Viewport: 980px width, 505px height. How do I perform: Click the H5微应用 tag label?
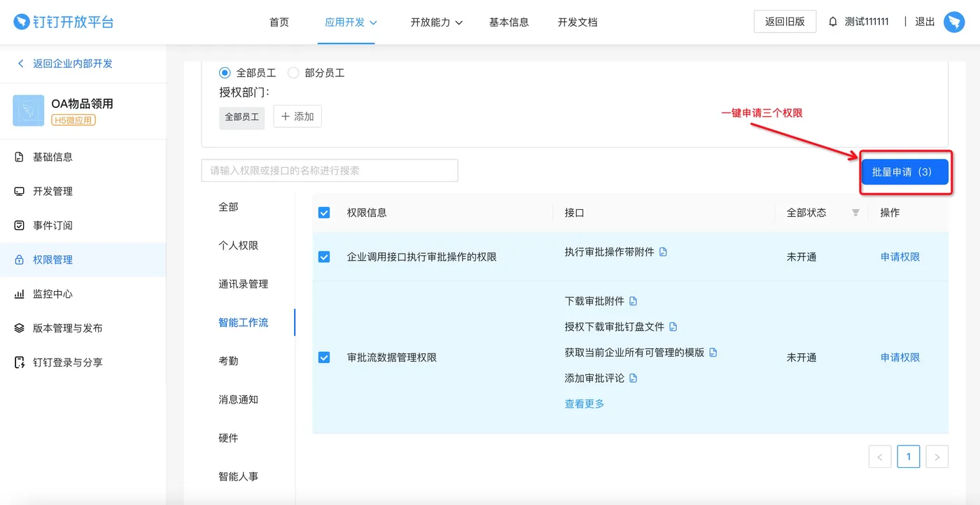click(x=73, y=120)
